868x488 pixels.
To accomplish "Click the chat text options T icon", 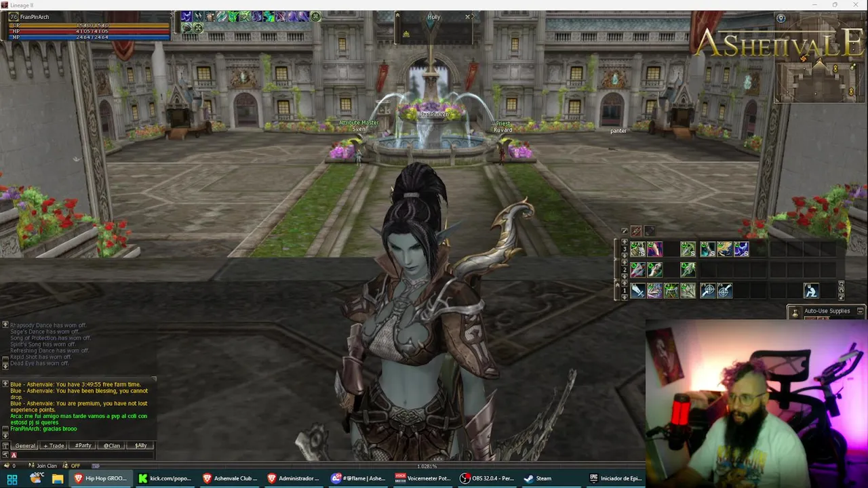I will [x=5, y=445].
